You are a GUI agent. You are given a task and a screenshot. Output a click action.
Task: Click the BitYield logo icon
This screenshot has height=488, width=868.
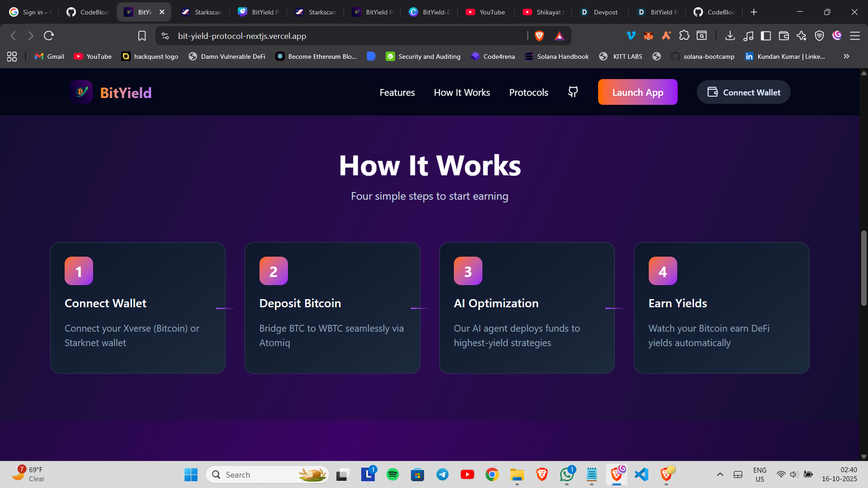[81, 92]
